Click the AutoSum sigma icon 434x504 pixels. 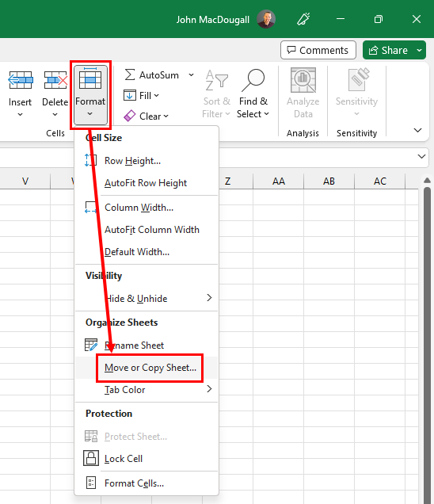click(x=130, y=75)
